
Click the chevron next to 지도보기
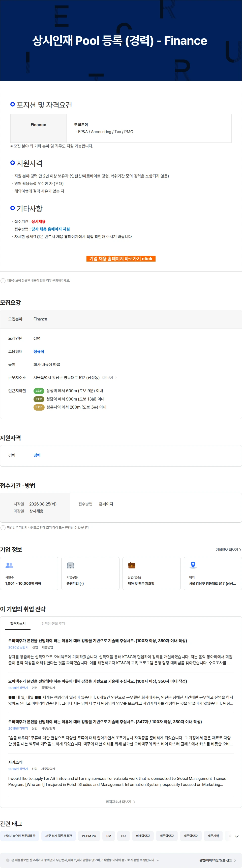[116, 378]
